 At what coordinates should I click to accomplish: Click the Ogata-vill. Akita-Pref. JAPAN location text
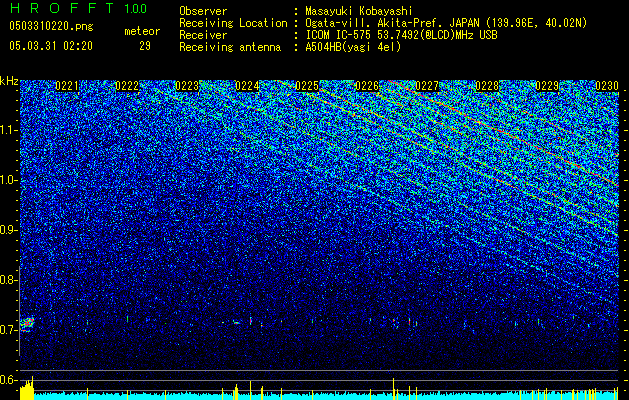coord(446,23)
